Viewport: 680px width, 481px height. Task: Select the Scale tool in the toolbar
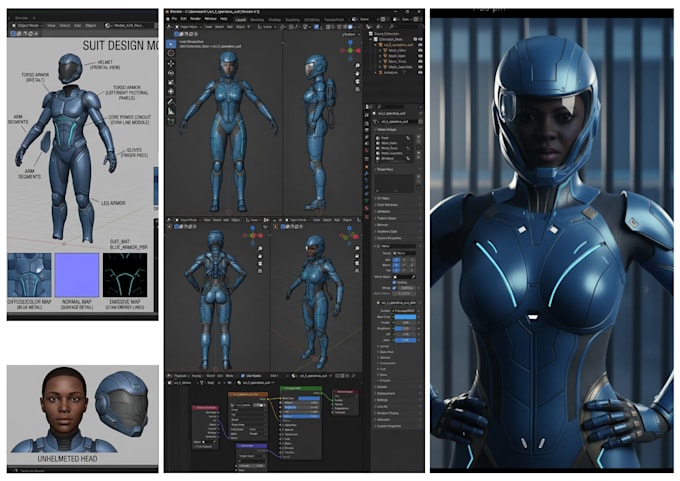[171, 82]
